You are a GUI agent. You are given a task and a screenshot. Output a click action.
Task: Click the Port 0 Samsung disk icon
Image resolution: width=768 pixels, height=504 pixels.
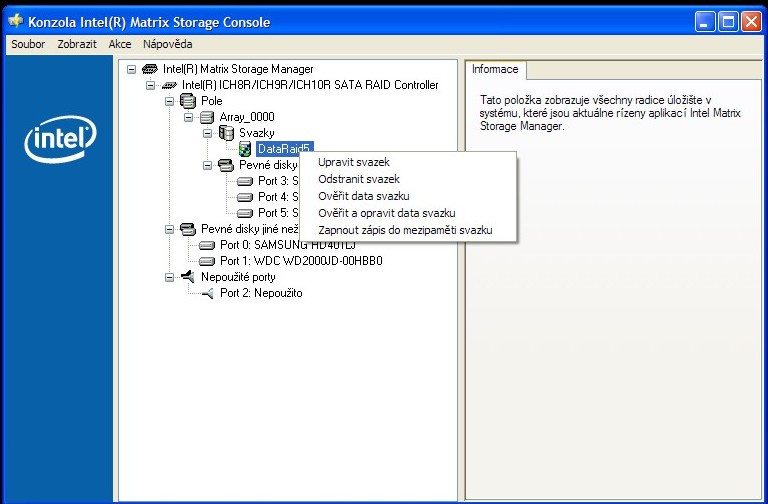207,245
